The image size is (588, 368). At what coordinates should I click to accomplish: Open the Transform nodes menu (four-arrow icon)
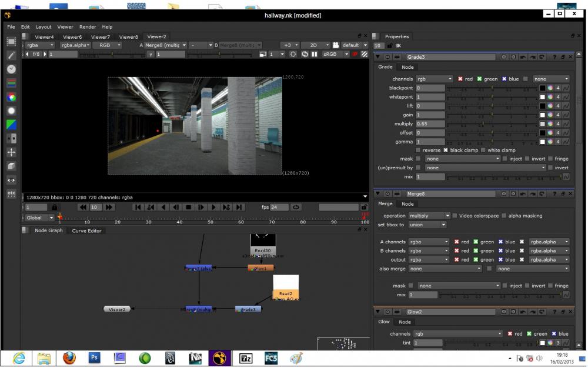11,152
